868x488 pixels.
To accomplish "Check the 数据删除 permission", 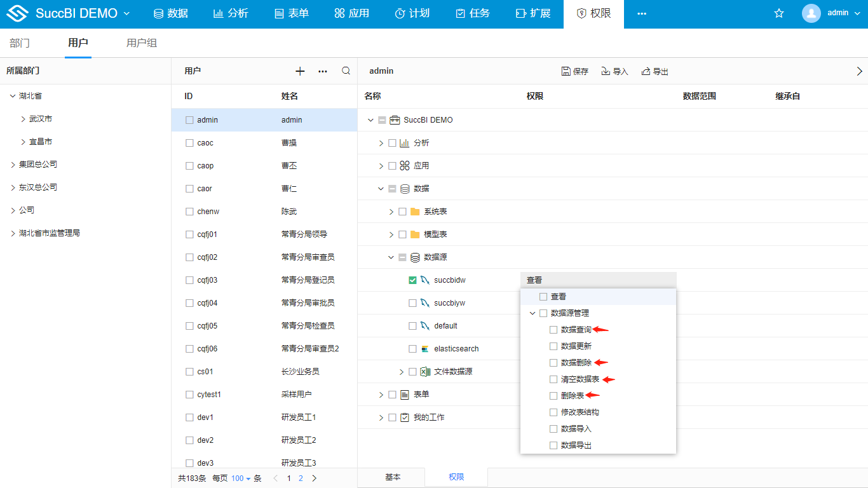I will pyautogui.click(x=553, y=363).
